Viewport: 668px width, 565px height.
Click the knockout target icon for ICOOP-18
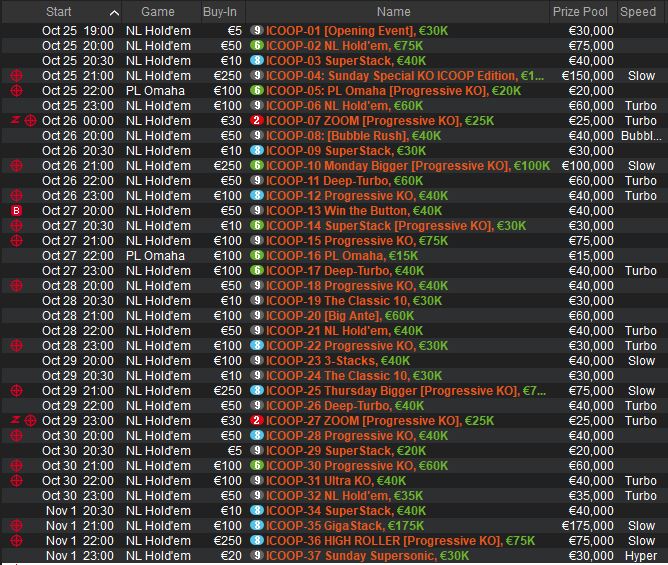tap(16, 285)
